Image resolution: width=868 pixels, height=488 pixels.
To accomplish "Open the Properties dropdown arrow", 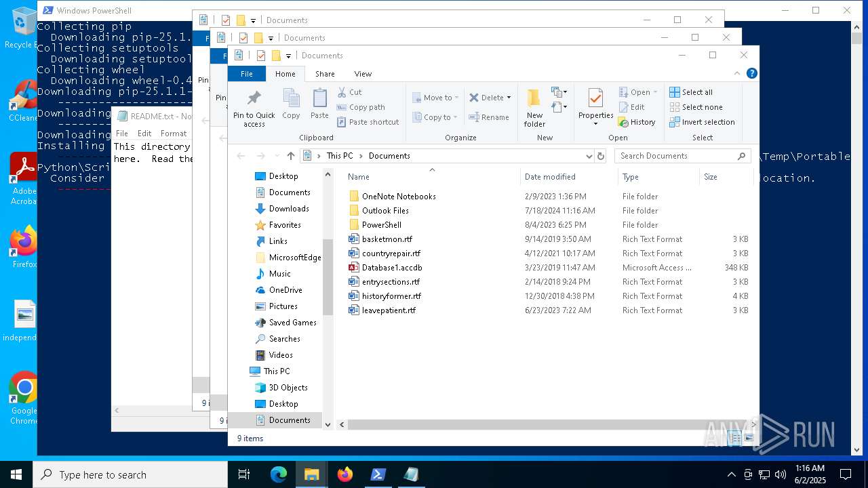I will (x=595, y=123).
